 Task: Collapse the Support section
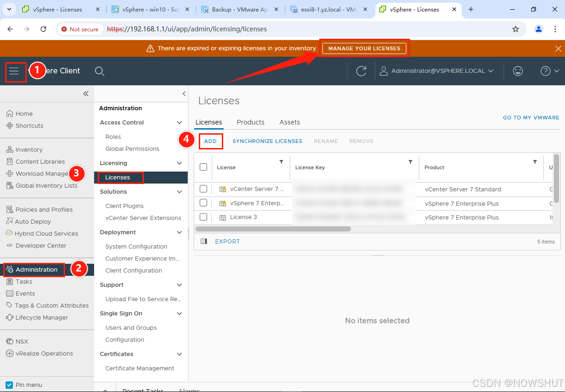(x=179, y=285)
